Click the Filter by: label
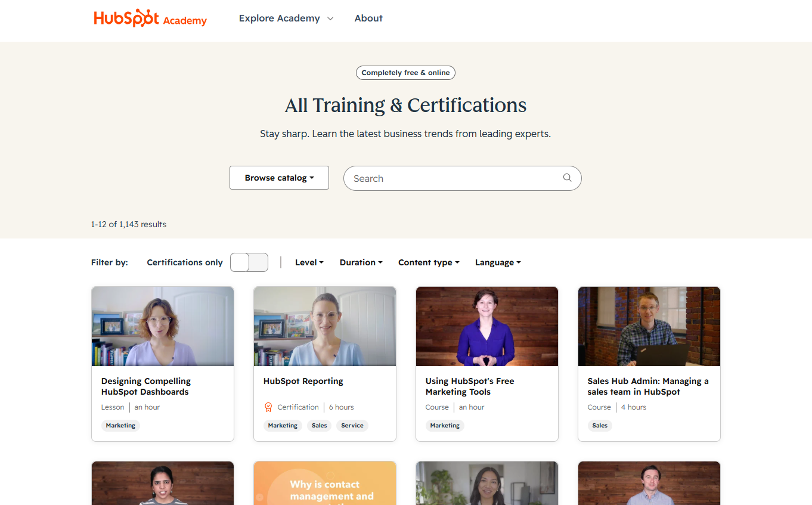This screenshot has height=505, width=812. pos(110,262)
